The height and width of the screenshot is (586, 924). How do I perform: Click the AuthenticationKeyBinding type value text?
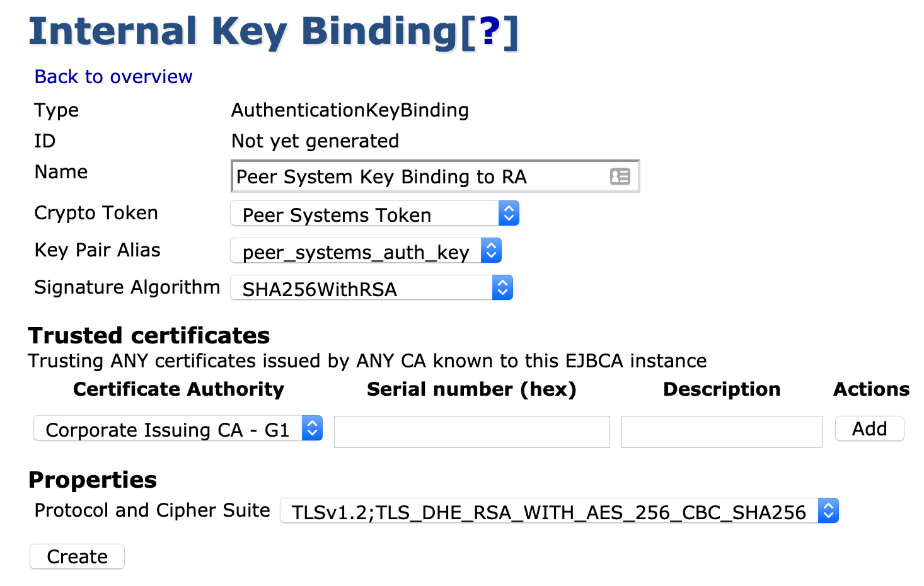[x=350, y=110]
